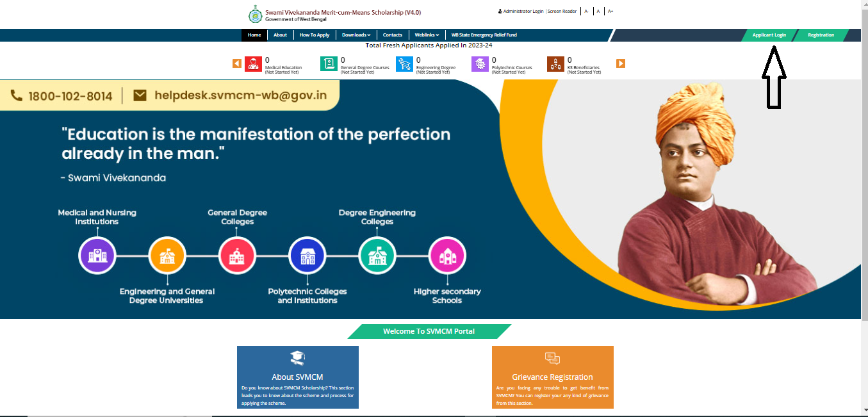This screenshot has height=417, width=868.
Task: Click the Registration button
Action: (x=821, y=35)
